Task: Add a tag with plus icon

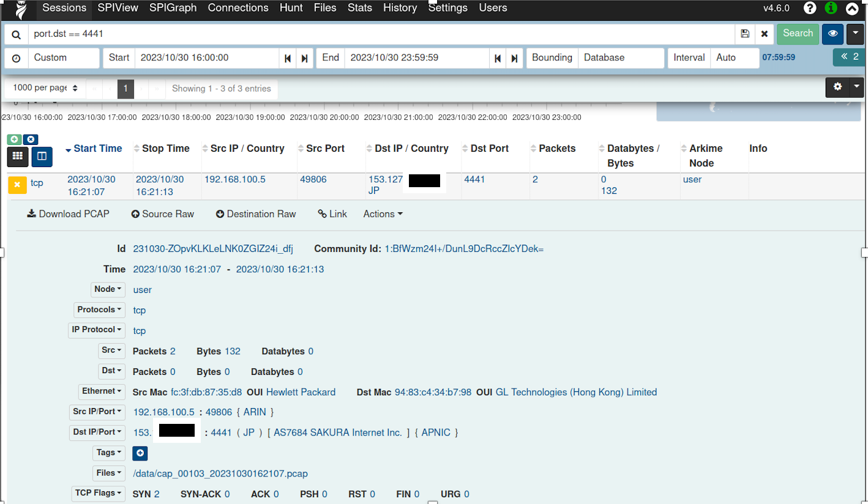Action: tap(140, 453)
